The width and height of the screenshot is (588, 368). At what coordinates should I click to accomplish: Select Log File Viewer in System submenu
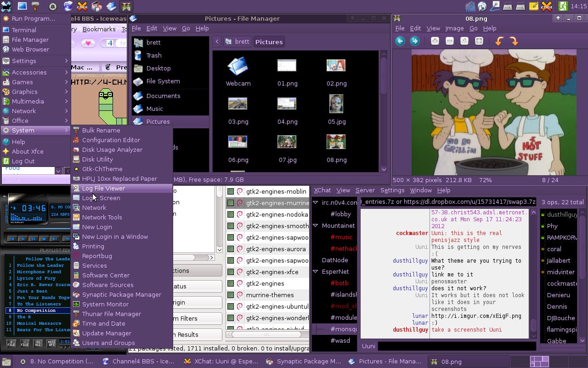click(103, 188)
